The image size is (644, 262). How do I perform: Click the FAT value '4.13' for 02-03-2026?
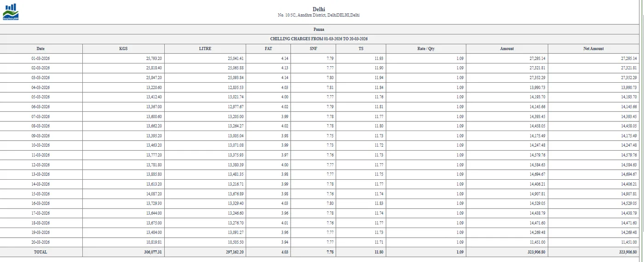click(x=285, y=68)
